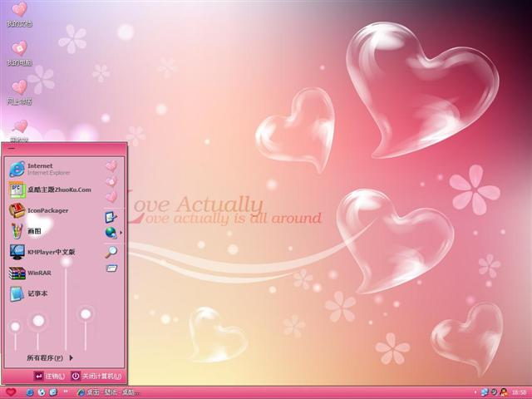Image resolution: width=532 pixels, height=399 pixels.
Task: Click topmost heart icon in Start menu right column
Action: (111, 166)
